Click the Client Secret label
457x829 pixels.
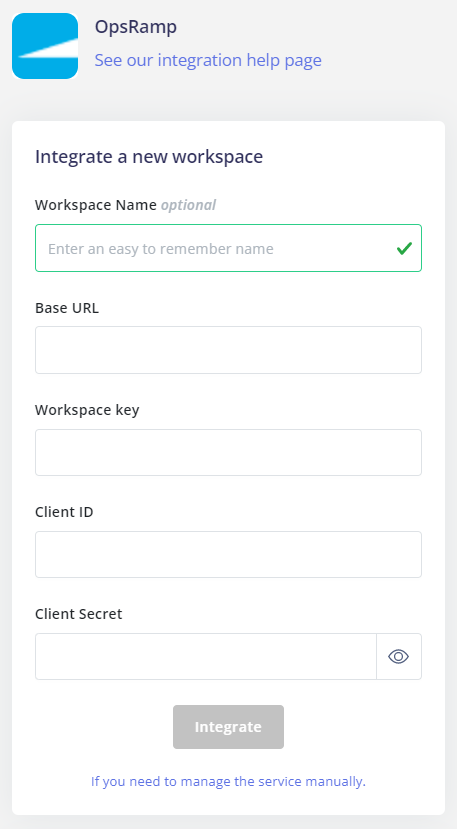point(79,614)
